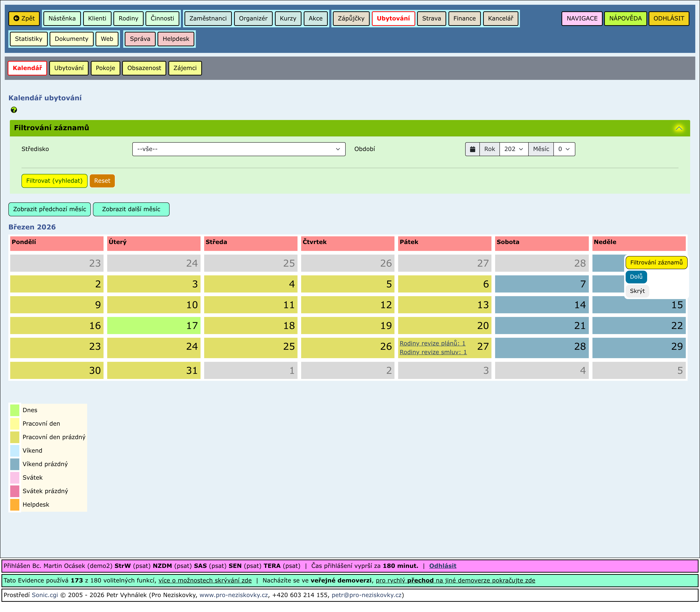This screenshot has width=700, height=612.
Task: Show the previous month
Action: pyautogui.click(x=49, y=209)
